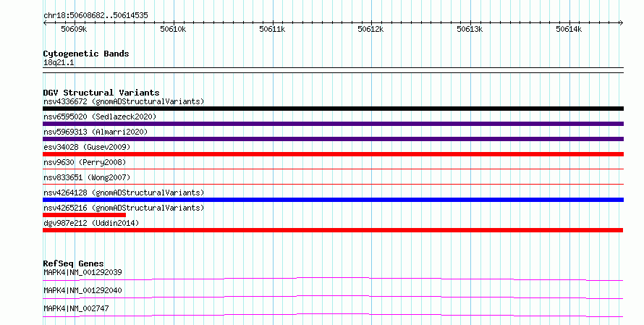The width and height of the screenshot is (644, 325).
Task: Open variant esv34028 (Gusev2009) label
Action: click(x=87, y=147)
